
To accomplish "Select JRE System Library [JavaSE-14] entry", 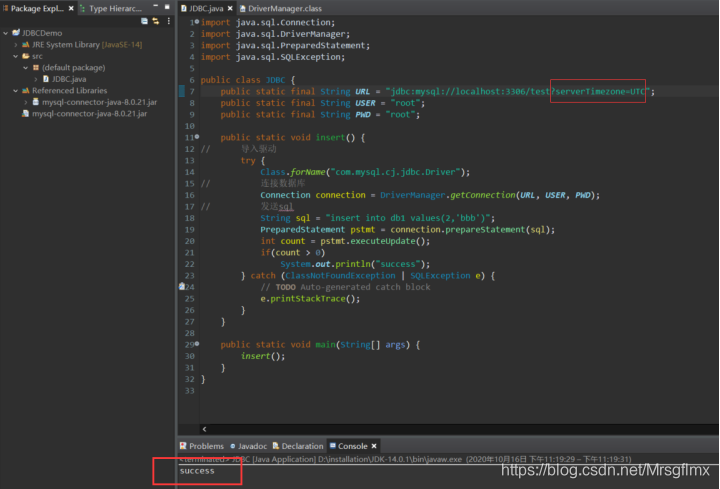I will click(x=87, y=45).
